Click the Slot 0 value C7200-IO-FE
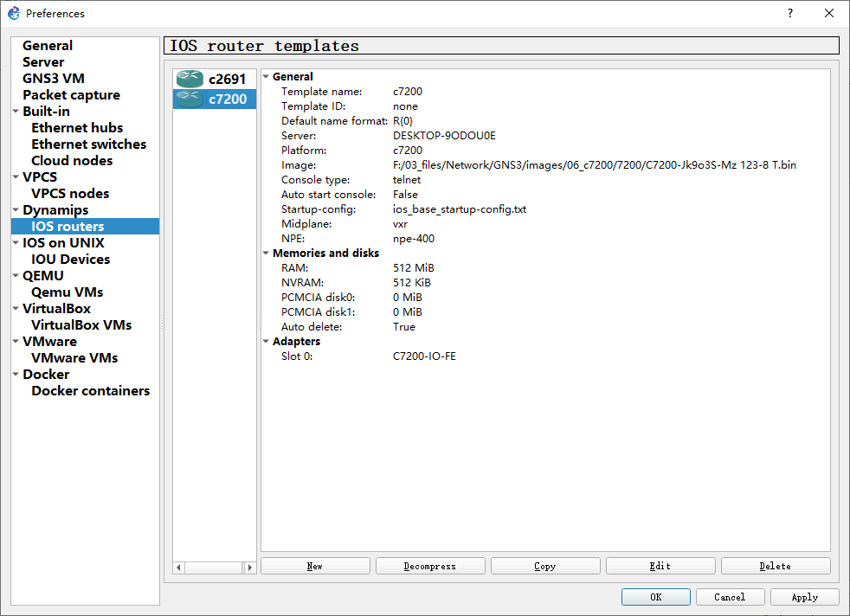Screen dimensions: 850x616 click(x=424, y=356)
